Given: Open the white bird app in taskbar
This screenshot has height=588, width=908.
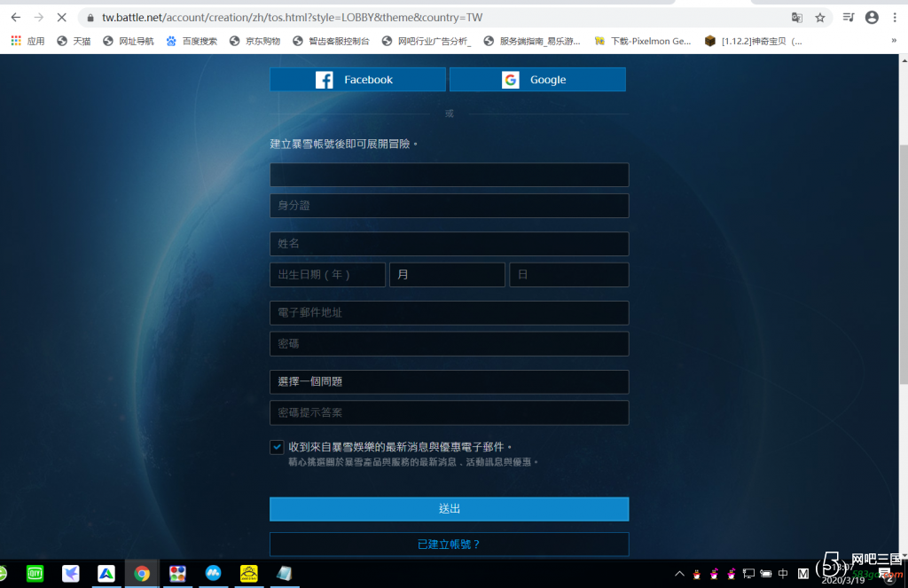Looking at the screenshot, I should coord(71,574).
